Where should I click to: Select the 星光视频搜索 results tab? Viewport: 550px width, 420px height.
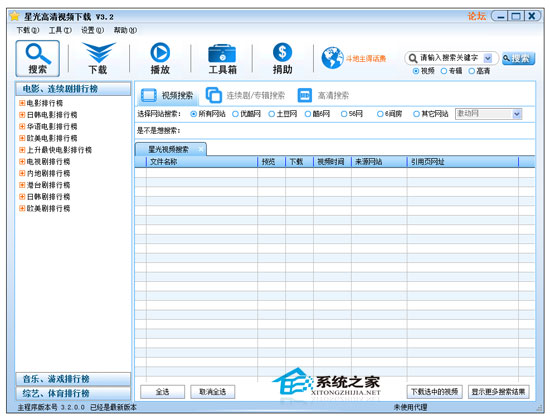[x=170, y=149]
